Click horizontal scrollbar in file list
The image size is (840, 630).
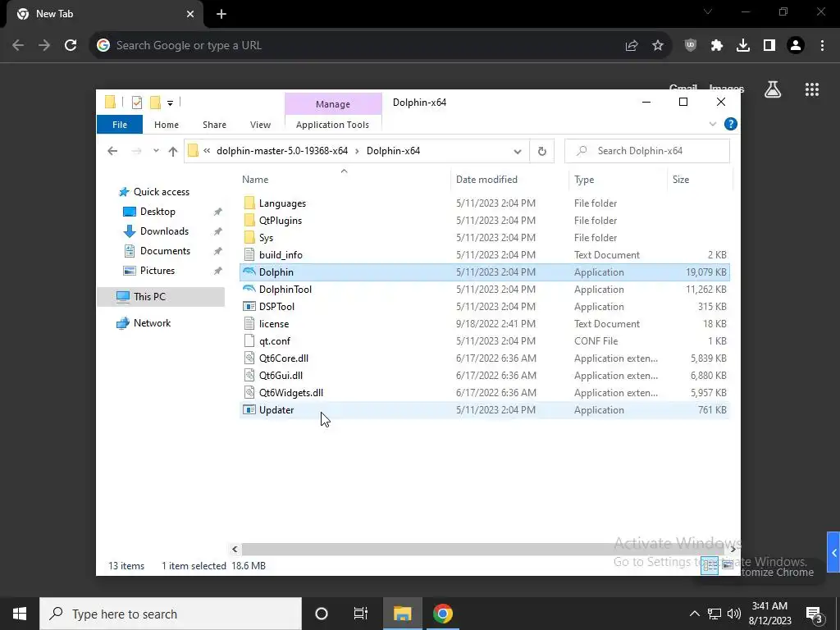tap(484, 549)
